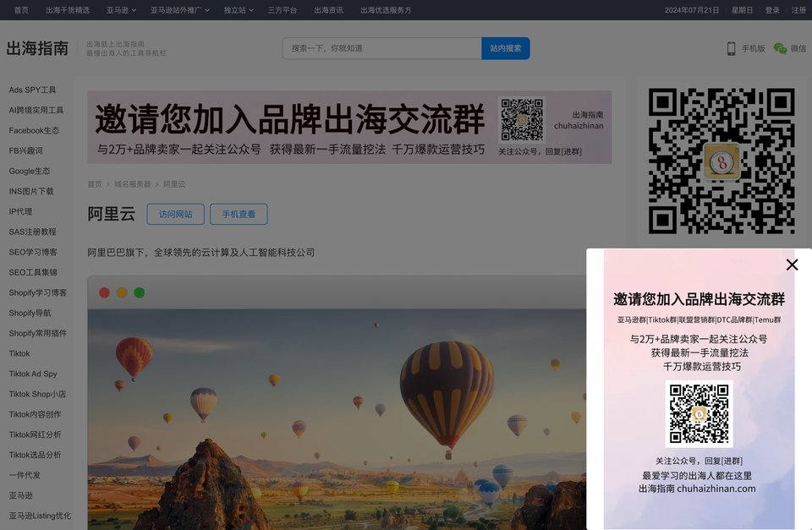Open Tiktok Shop小店 in the sidebar

(36, 394)
